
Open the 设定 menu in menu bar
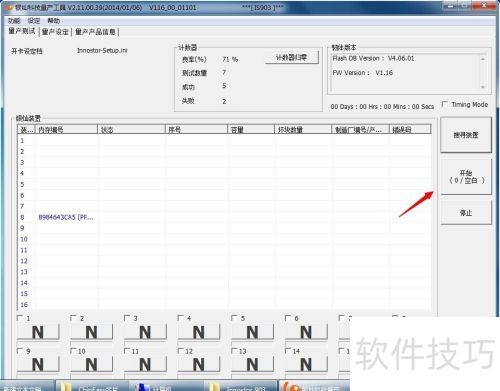point(34,21)
